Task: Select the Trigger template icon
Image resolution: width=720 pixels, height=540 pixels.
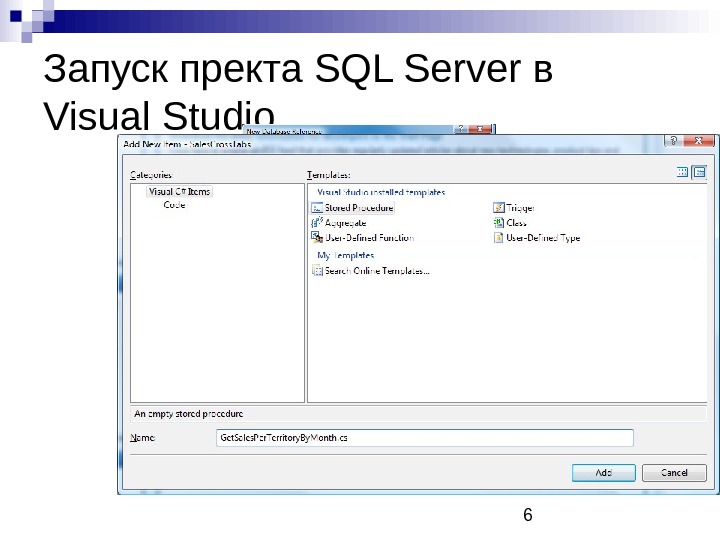Action: 499,208
